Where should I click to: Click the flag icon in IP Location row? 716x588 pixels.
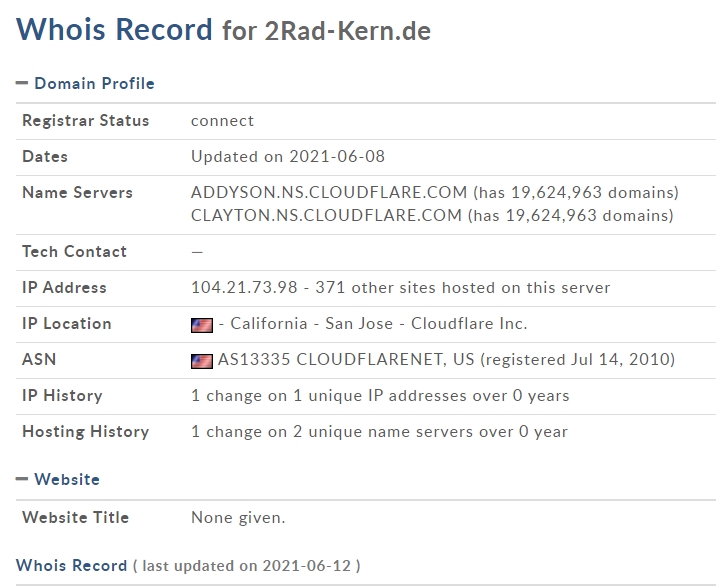click(x=202, y=325)
